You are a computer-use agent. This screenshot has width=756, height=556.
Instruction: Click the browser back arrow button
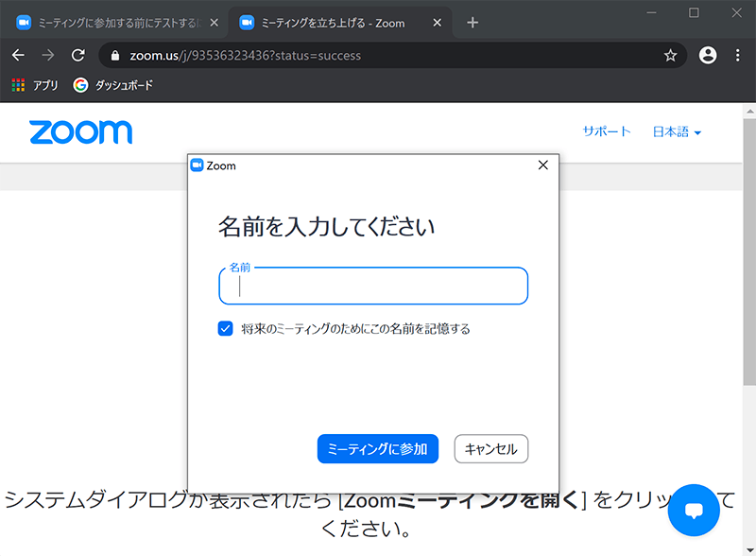18,55
